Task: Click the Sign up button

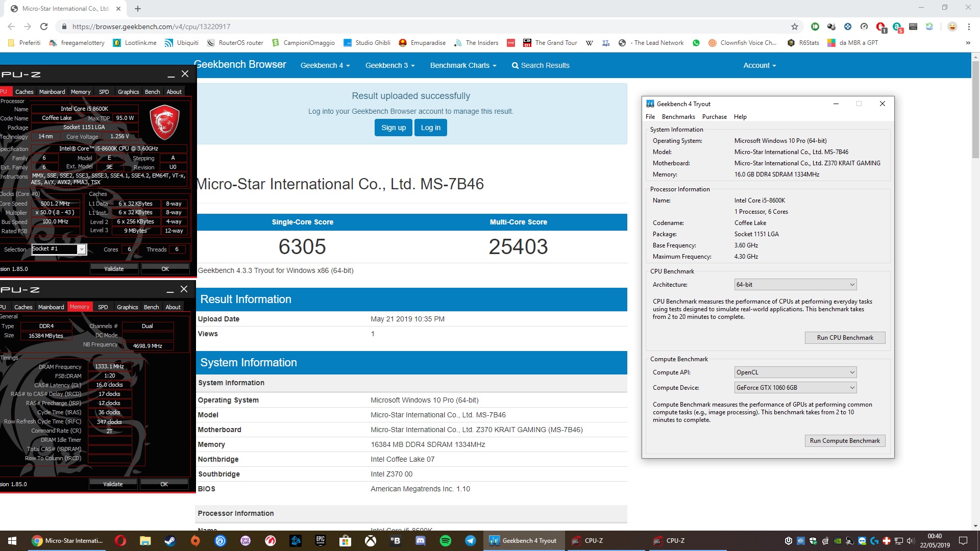Action: (x=394, y=128)
